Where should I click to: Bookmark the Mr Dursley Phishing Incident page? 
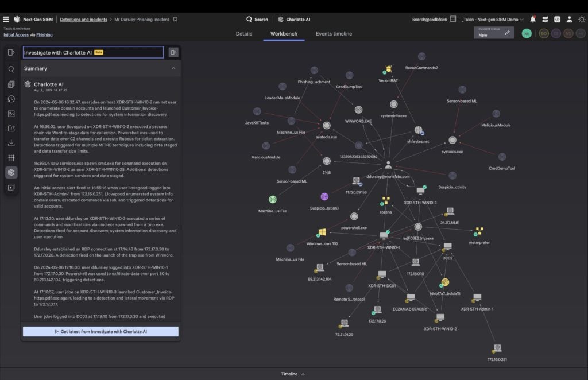175,19
